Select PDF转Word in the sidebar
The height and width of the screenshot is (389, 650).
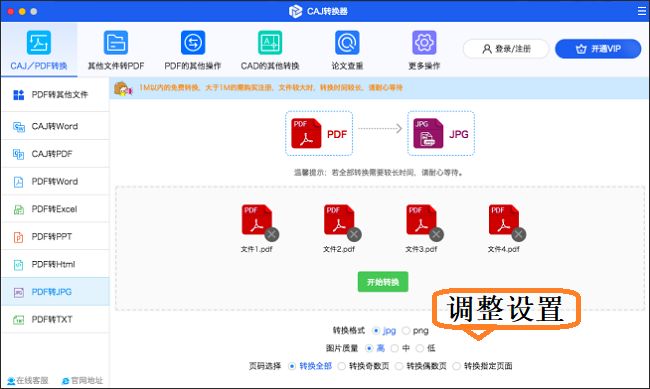click(55, 182)
